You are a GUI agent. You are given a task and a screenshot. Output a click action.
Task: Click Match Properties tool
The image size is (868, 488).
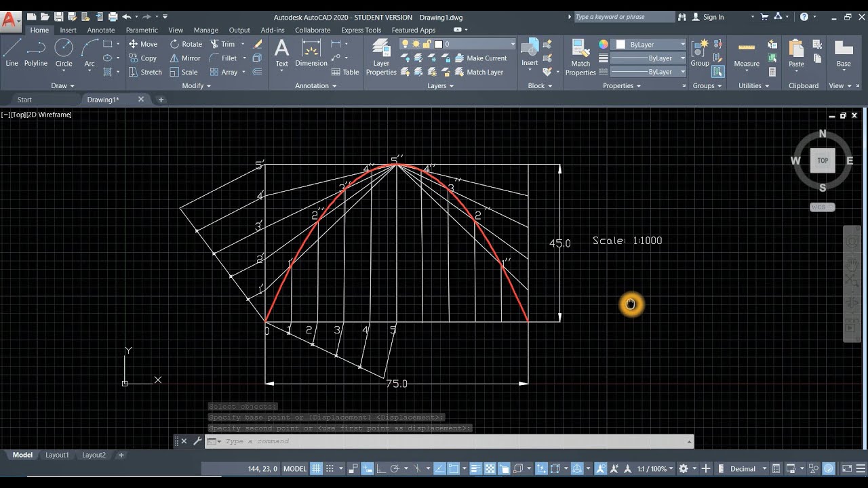(x=580, y=57)
